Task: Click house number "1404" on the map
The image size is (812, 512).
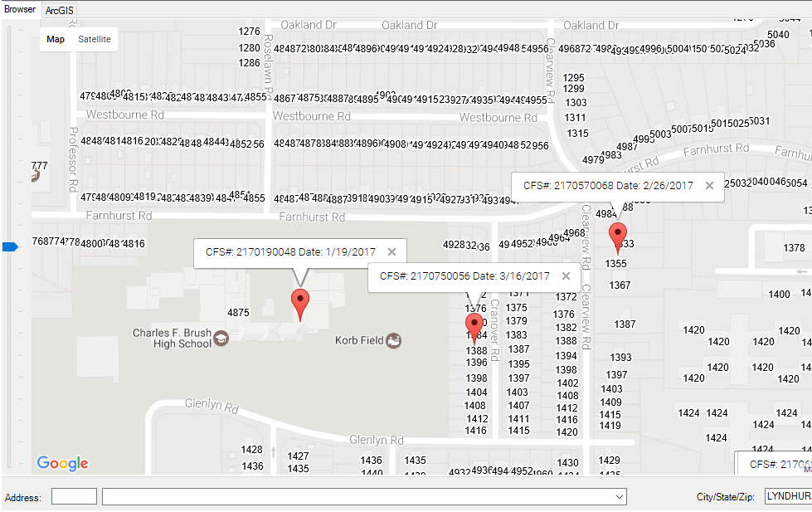Action: (x=476, y=393)
